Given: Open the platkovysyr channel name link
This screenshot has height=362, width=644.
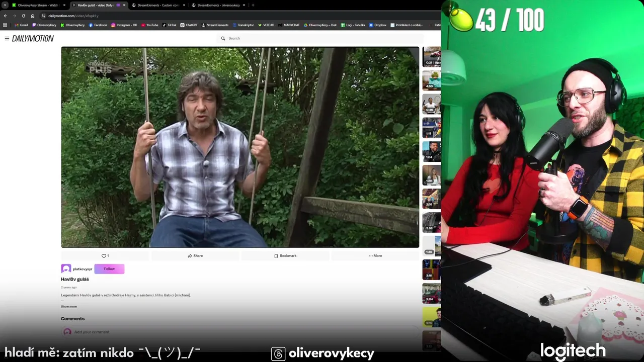Looking at the screenshot, I should [83, 269].
